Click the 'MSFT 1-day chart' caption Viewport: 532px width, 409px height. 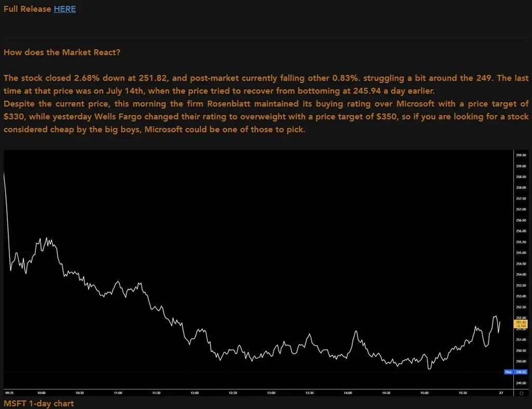(38, 403)
